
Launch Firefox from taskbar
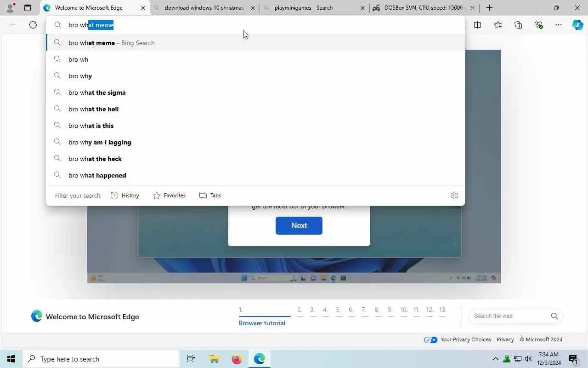click(x=237, y=359)
